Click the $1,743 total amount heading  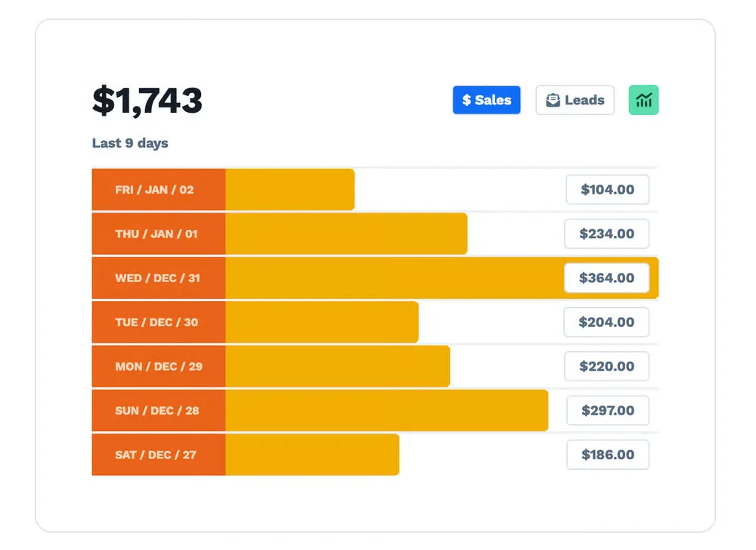click(x=147, y=101)
